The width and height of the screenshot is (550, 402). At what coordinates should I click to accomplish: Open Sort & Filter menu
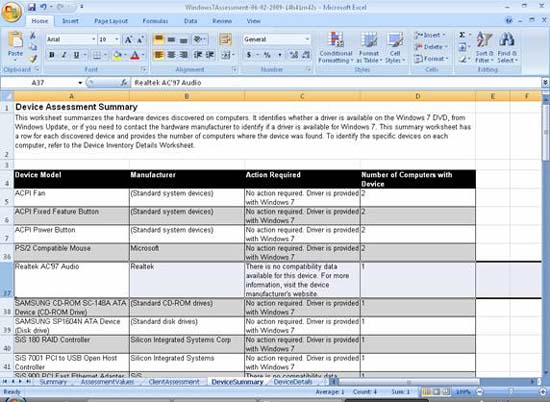(x=484, y=47)
